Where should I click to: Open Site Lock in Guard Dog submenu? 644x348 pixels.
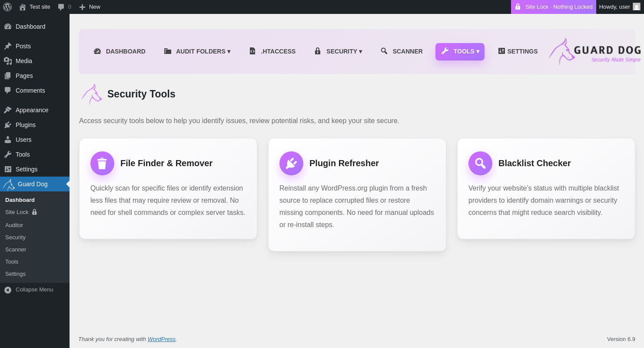click(35, 212)
